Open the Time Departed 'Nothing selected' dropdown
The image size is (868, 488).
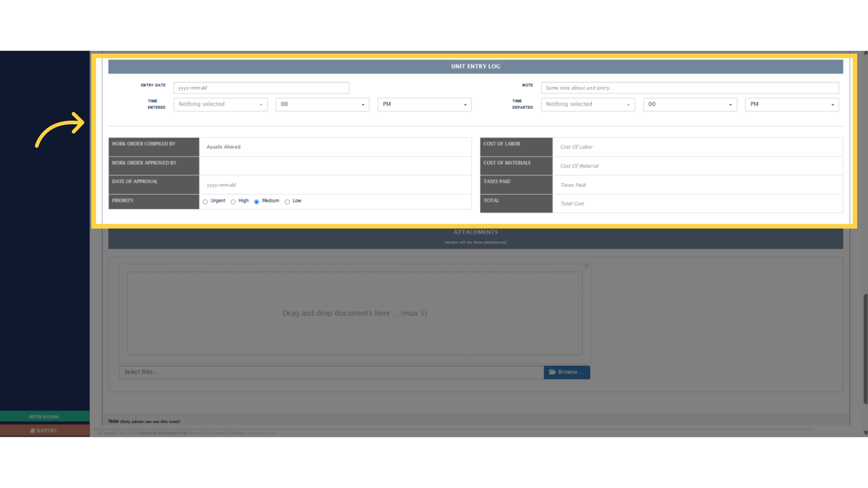pyautogui.click(x=587, y=104)
